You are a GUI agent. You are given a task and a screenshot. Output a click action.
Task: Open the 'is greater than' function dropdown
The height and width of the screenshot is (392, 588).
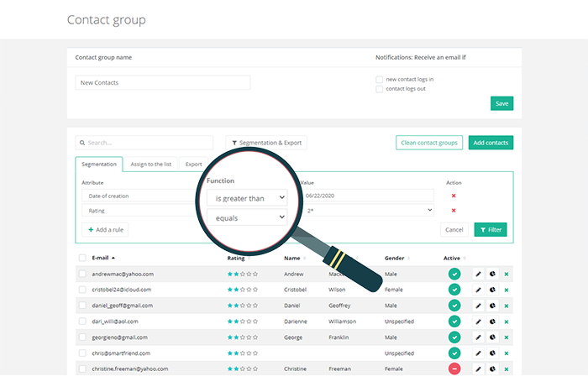pos(247,198)
